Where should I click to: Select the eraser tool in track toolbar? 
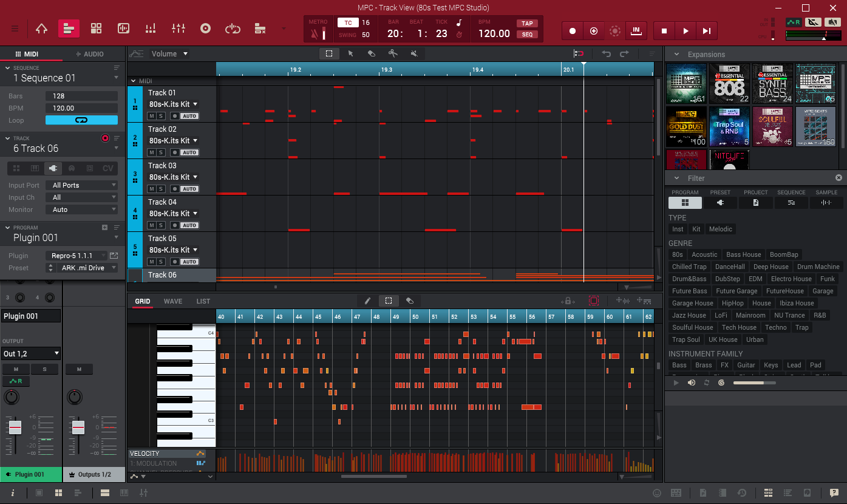tap(372, 53)
